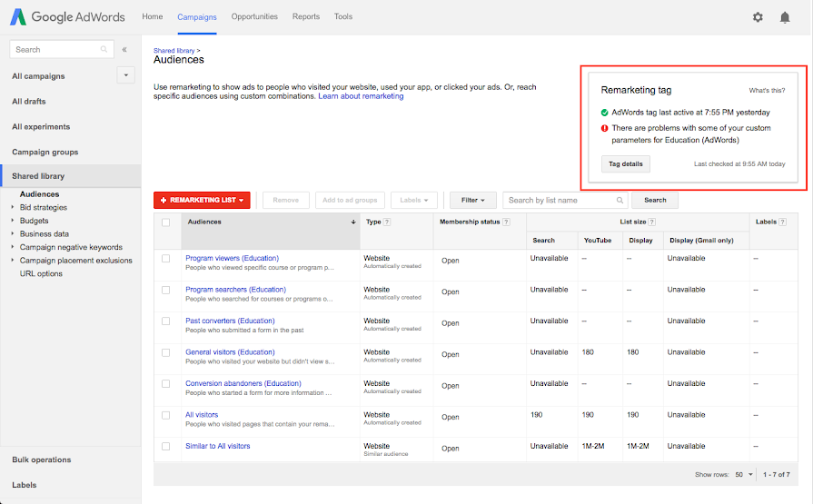Click the Add to ad groups button
The height and width of the screenshot is (504, 813).
[x=350, y=200]
